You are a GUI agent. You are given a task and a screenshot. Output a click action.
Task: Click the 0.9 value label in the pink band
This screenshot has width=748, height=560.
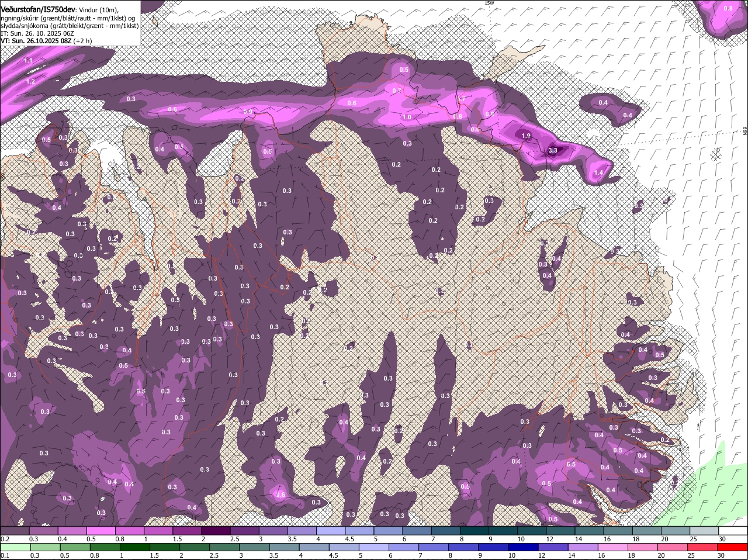(247, 112)
